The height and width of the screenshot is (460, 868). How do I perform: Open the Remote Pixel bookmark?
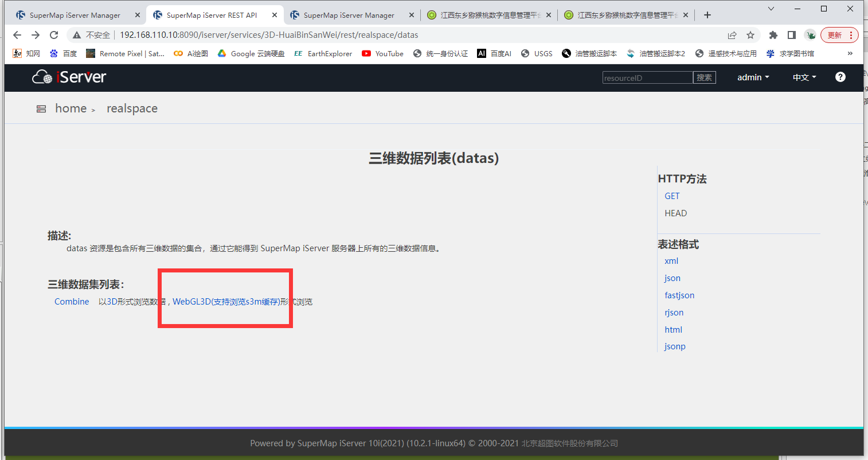click(x=125, y=53)
